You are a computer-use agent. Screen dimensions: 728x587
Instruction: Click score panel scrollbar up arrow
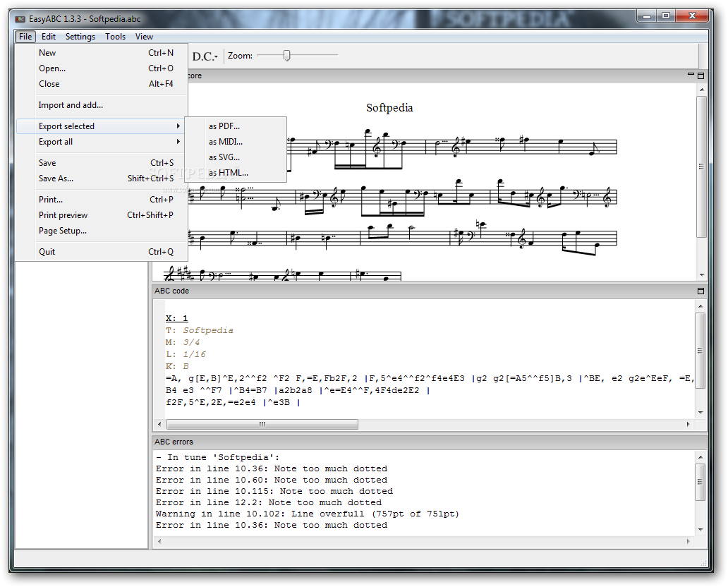[x=701, y=90]
